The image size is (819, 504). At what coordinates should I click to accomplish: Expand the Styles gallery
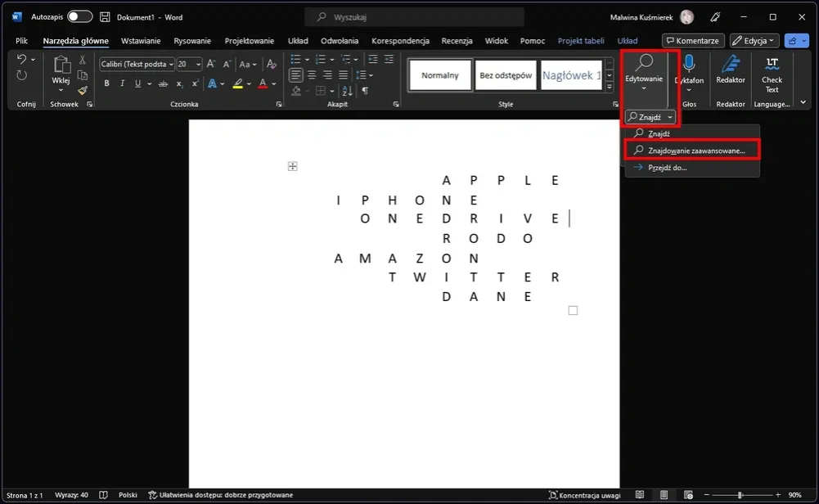point(609,88)
